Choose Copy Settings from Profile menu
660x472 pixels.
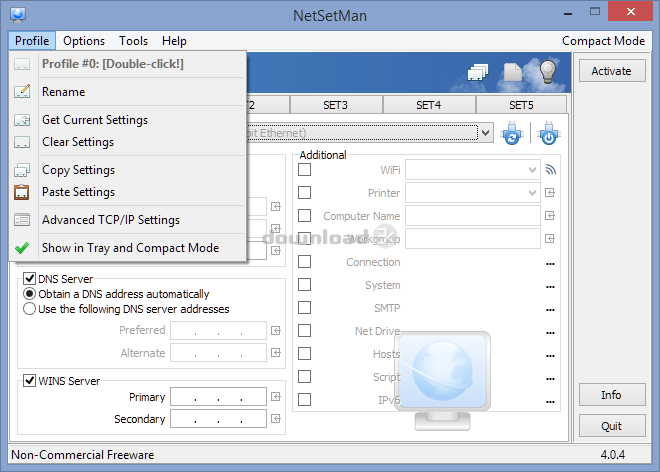(x=78, y=170)
